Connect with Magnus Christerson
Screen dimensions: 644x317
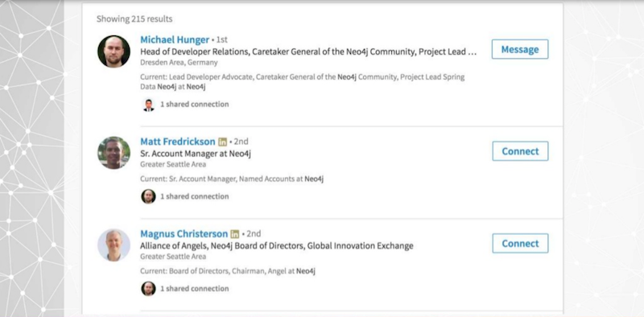tap(520, 244)
